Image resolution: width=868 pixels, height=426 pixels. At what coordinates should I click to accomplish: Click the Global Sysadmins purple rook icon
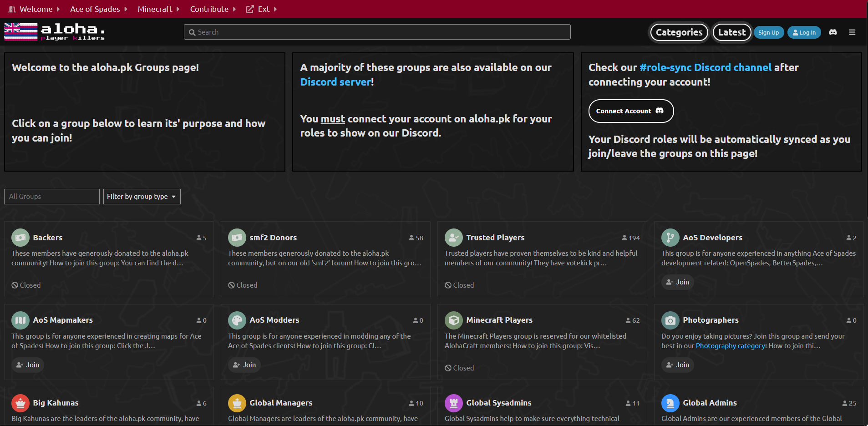point(453,403)
